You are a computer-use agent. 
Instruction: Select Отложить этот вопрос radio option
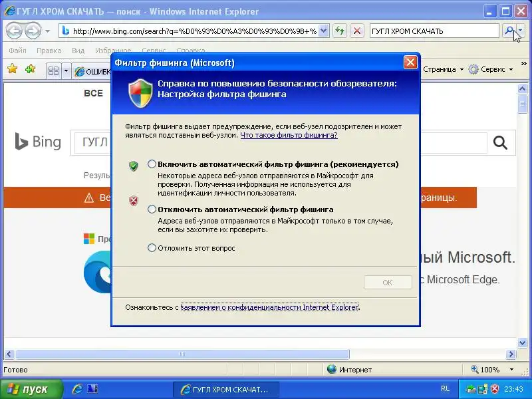tap(152, 248)
